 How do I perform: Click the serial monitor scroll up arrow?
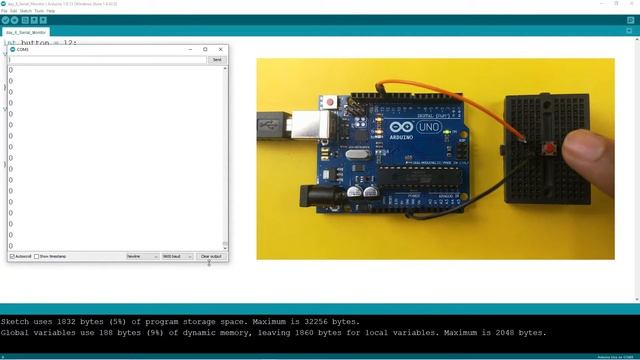tap(225, 69)
